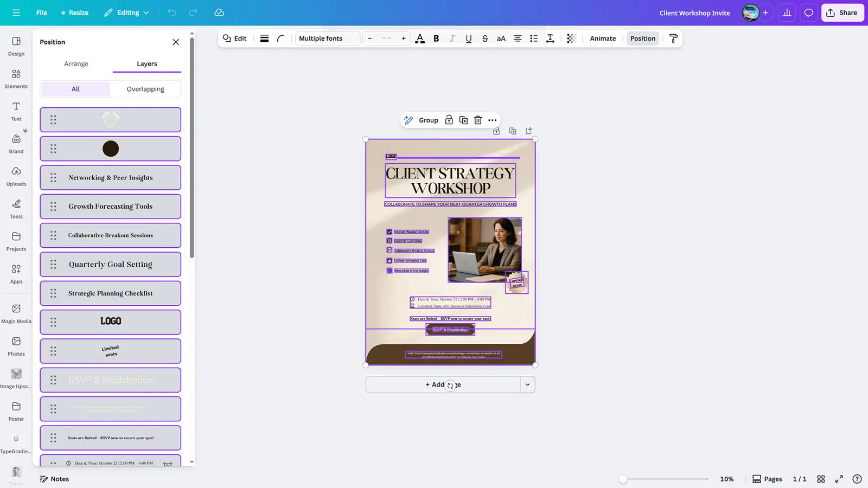Switch to the Arrange tab
Image resolution: width=868 pixels, height=488 pixels.
coord(76,63)
